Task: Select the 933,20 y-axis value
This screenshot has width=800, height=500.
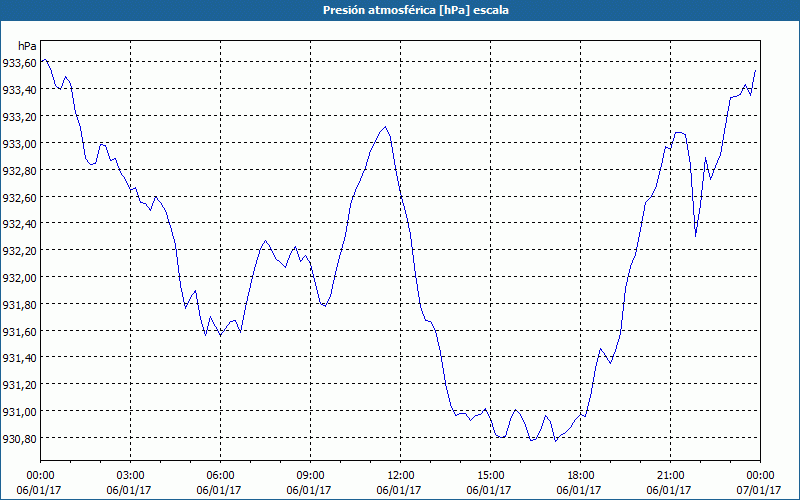Action: click(x=19, y=117)
